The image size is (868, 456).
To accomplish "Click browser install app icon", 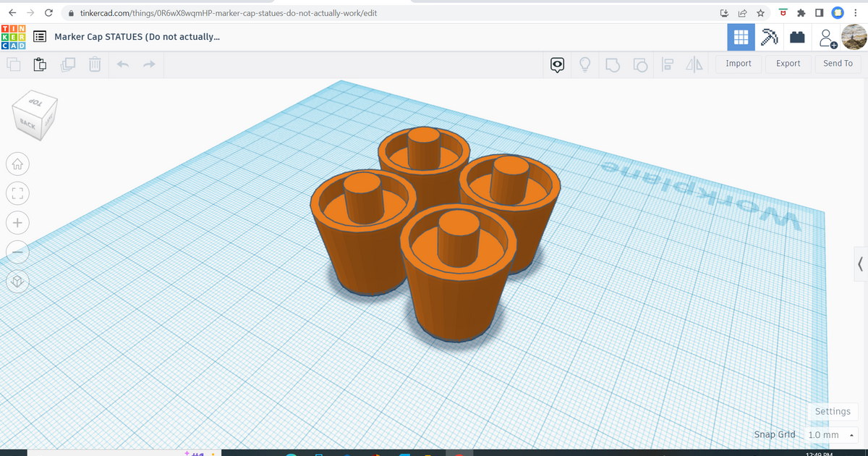I will click(723, 13).
